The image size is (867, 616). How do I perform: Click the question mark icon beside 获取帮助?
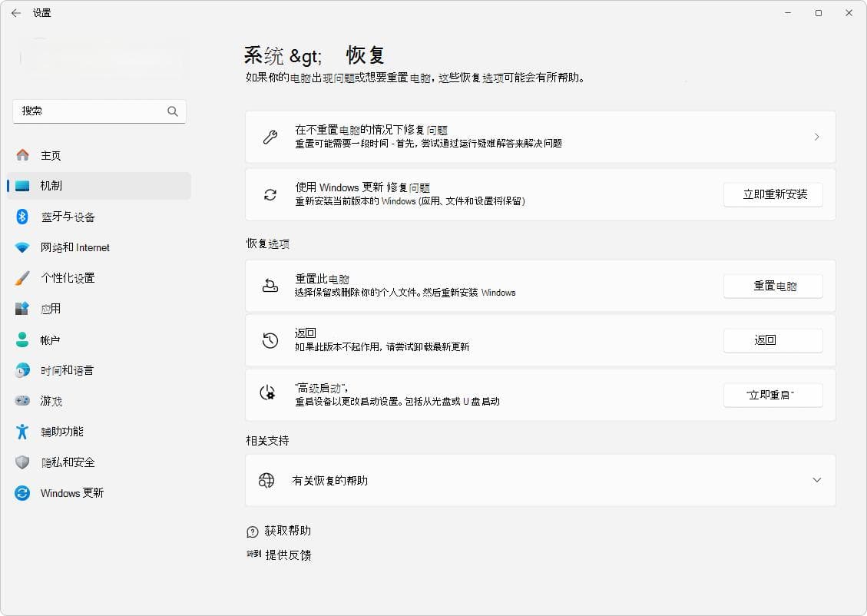point(252,532)
